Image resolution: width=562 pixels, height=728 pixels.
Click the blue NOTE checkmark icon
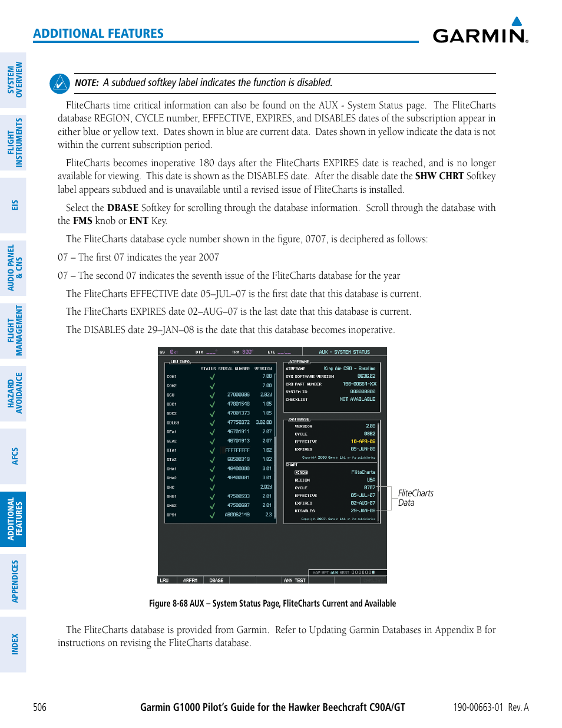coord(60,84)
